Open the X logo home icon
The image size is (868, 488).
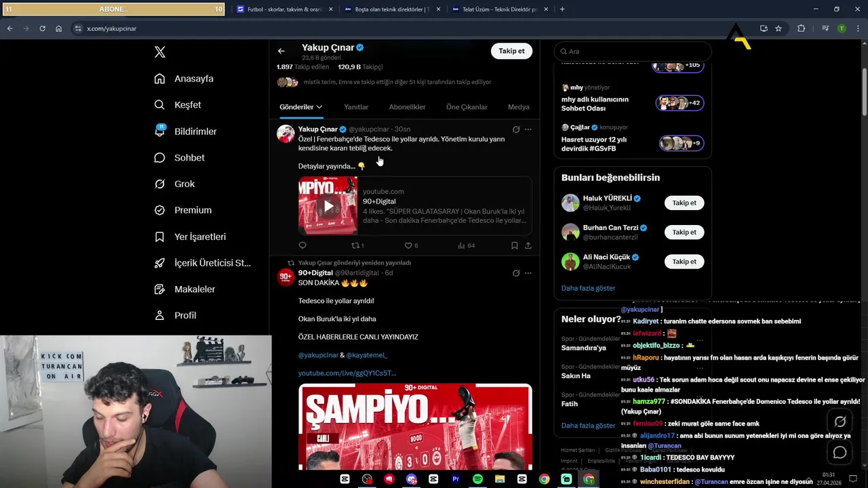click(x=160, y=52)
